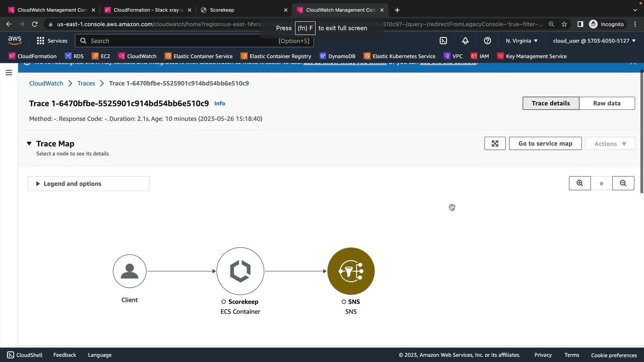This screenshot has height=362, width=644.
Task: Open the notifications bell
Action: [465, 41]
